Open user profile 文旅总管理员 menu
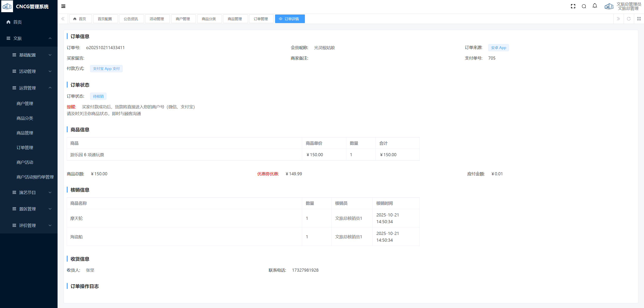The height and width of the screenshot is (308, 644). click(628, 6)
